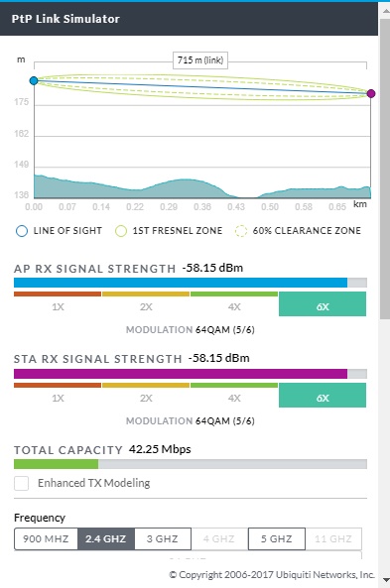Click the 715 m (link) distance label

tap(200, 60)
